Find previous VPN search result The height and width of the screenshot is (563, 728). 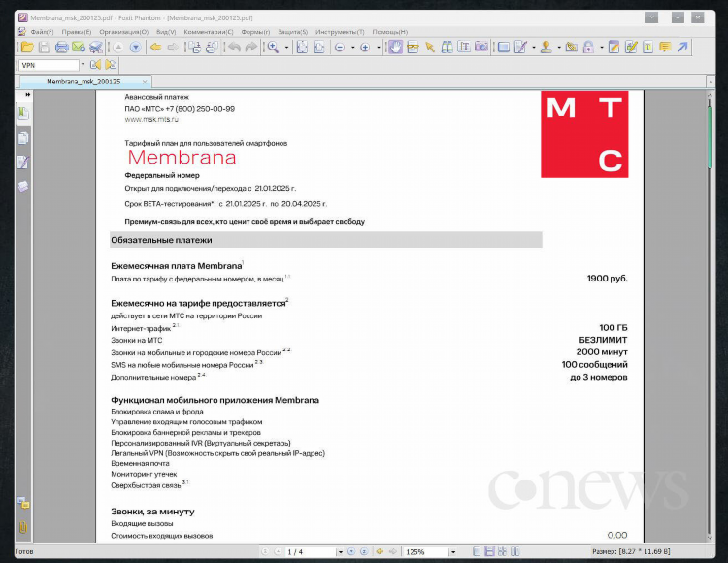coord(95,65)
